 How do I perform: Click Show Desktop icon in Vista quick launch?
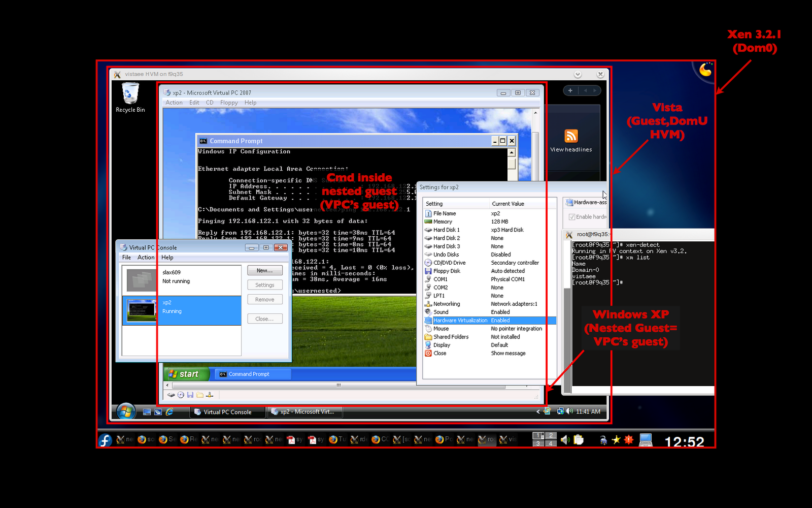tap(147, 412)
